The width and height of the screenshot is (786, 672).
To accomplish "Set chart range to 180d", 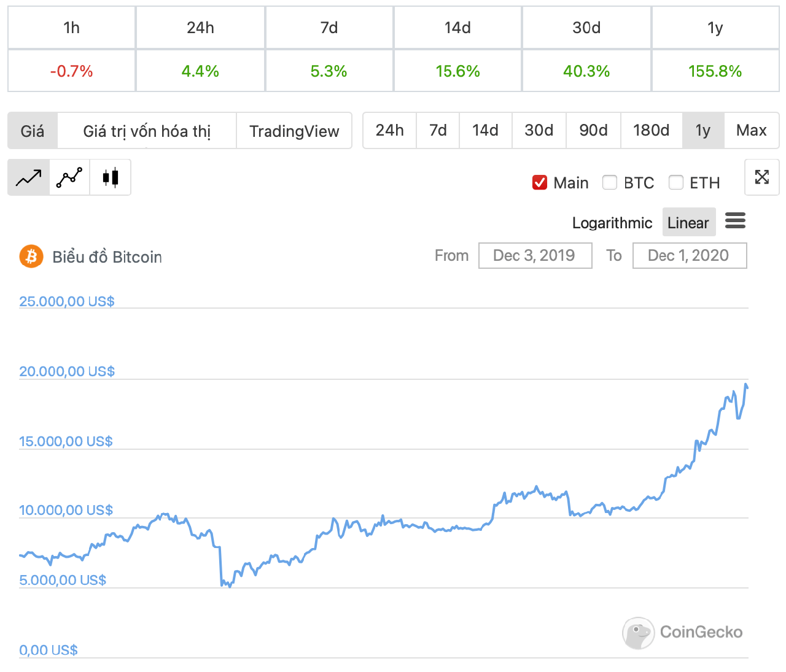I will [652, 130].
